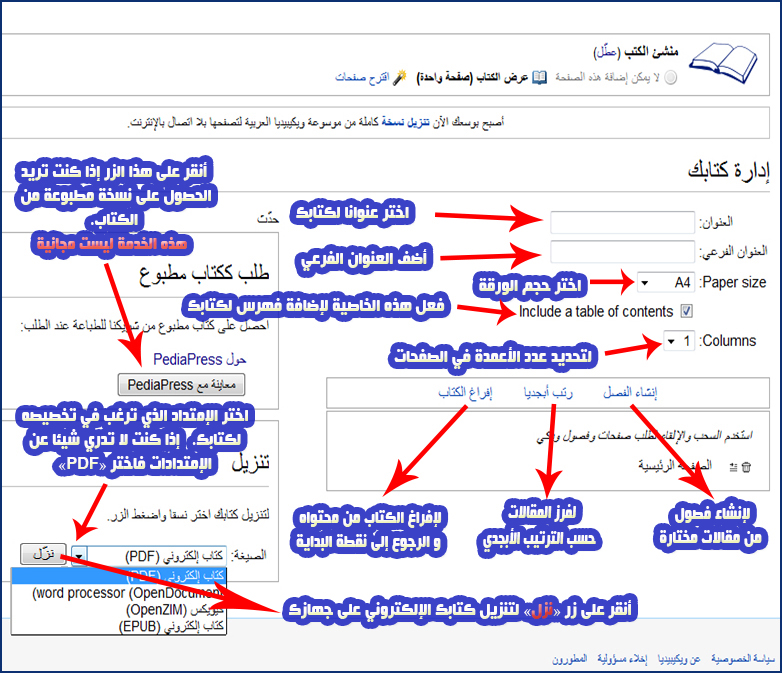The image size is (782, 673).
Task: Choose the EPUB format option
Action: (119, 626)
